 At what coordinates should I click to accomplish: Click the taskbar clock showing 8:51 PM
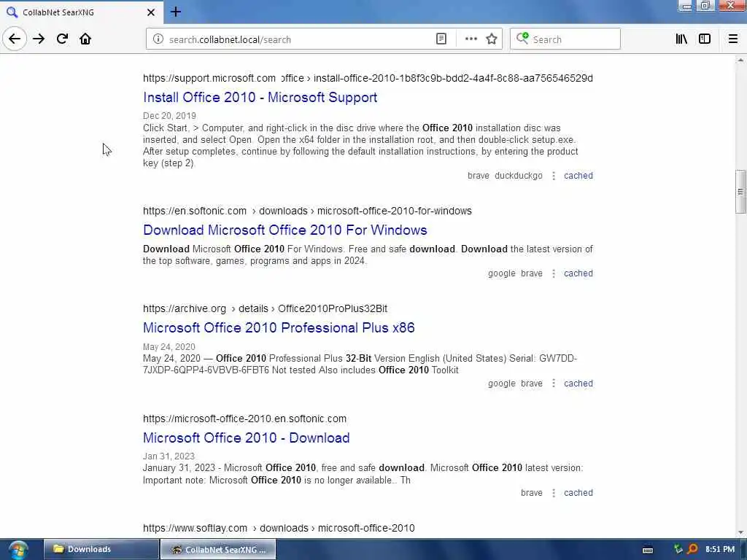point(720,549)
